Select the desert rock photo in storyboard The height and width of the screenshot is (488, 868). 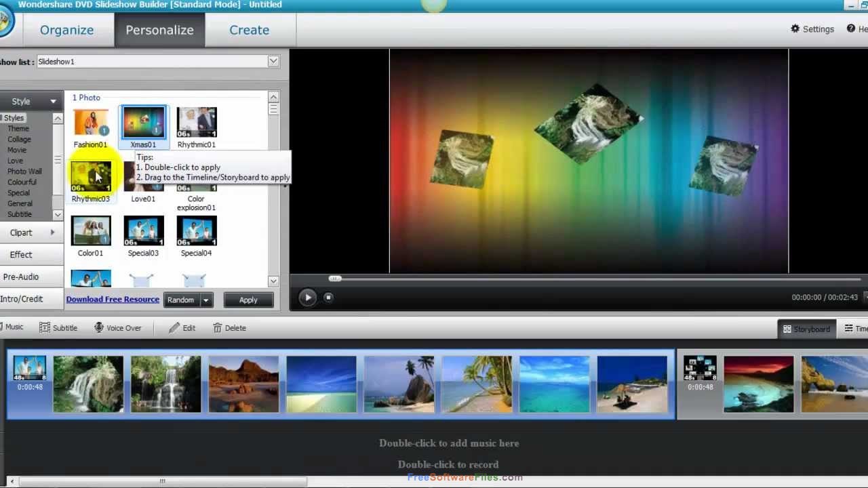pyautogui.click(x=243, y=384)
